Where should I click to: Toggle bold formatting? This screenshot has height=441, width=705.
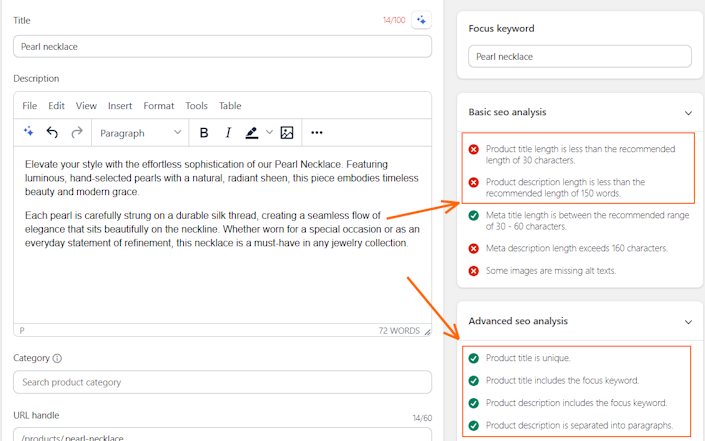[x=204, y=133]
